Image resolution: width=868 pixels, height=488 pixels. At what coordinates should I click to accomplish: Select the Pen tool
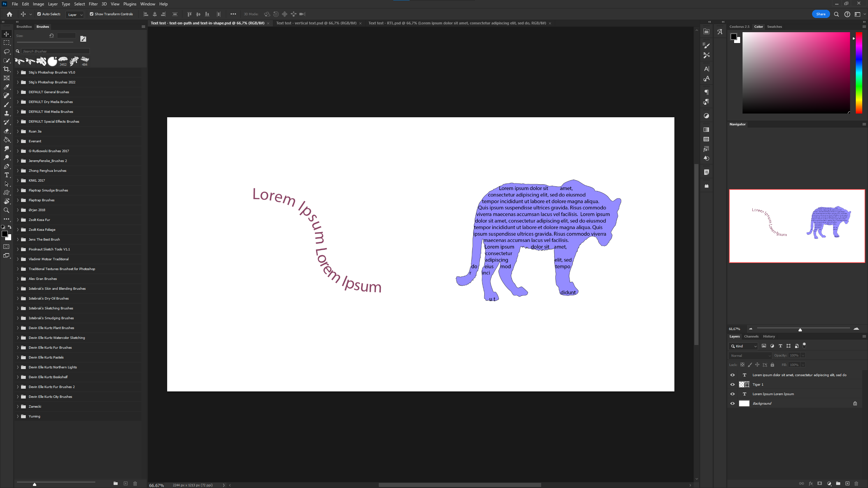pyautogui.click(x=6, y=166)
